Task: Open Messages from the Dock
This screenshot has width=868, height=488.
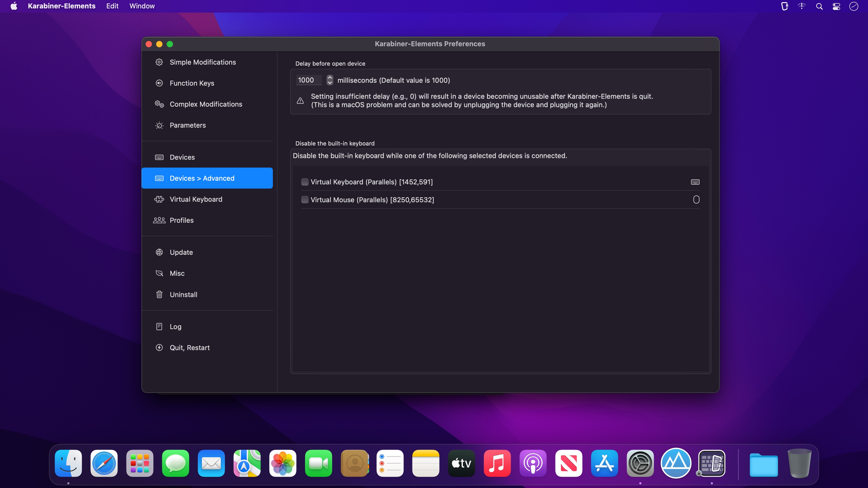Action: pyautogui.click(x=176, y=463)
